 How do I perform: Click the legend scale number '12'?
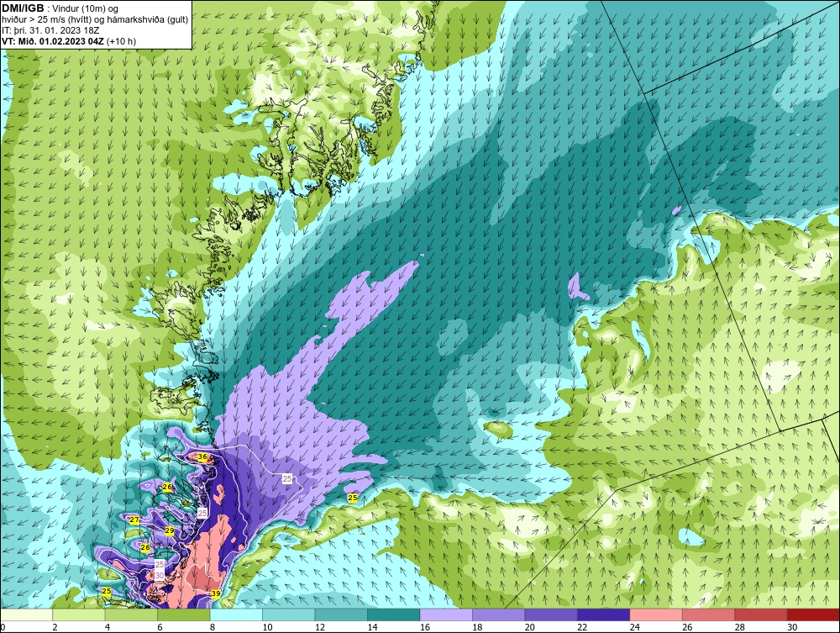tap(320, 627)
